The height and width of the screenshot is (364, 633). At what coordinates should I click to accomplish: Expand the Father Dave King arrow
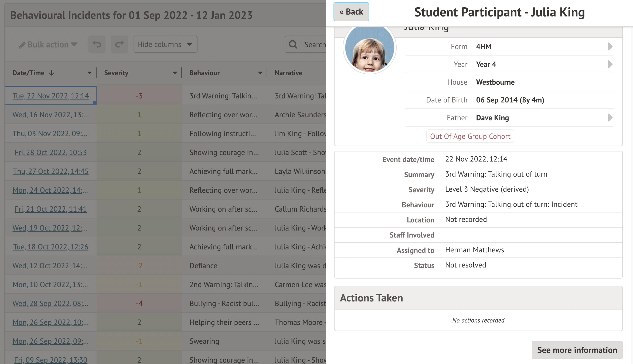tap(610, 118)
